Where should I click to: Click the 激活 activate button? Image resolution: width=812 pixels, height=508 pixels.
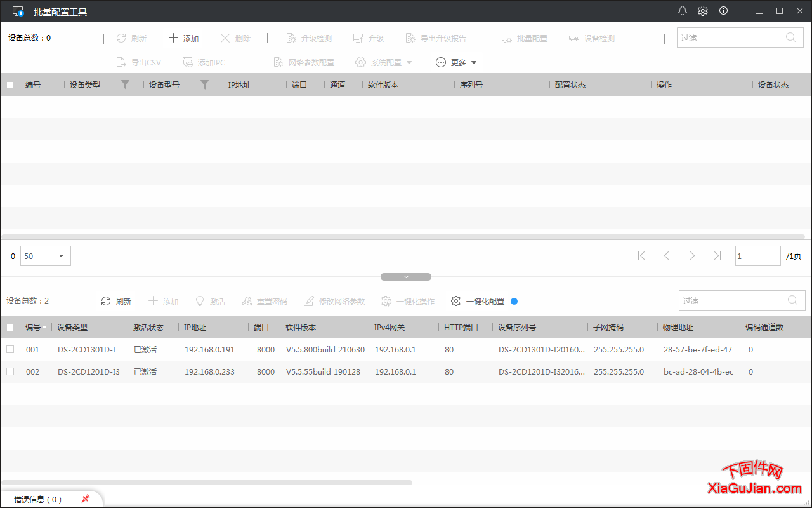(210, 301)
